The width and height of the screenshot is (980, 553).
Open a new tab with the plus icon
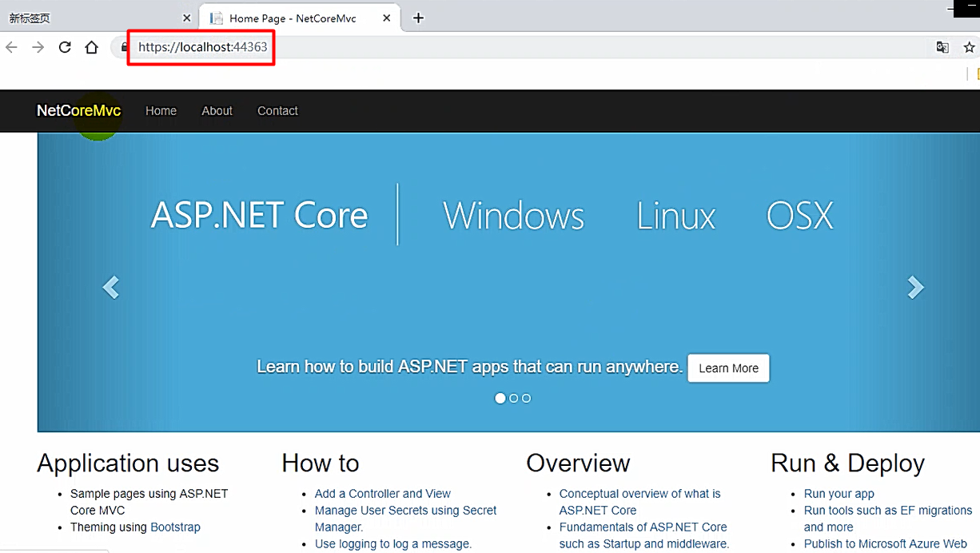coord(418,18)
